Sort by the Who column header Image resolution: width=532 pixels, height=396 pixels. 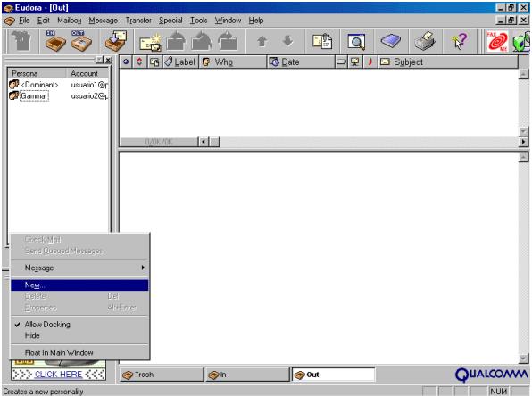click(x=233, y=62)
